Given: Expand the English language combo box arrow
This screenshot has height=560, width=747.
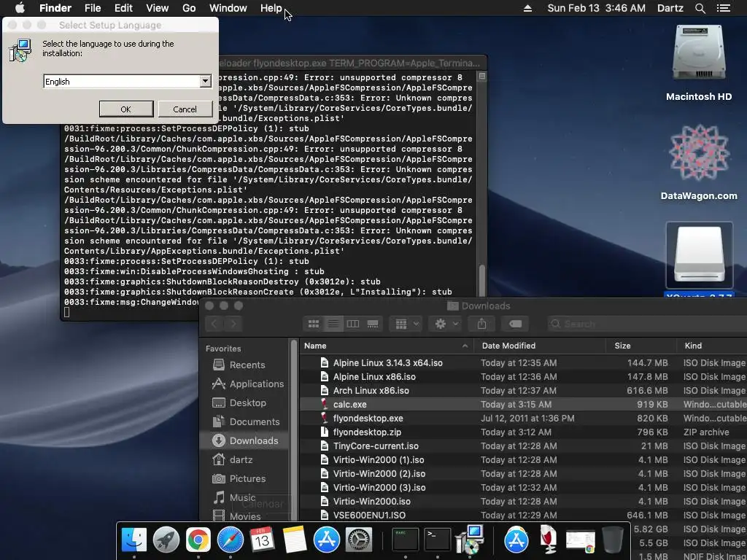Looking at the screenshot, I should [x=205, y=81].
